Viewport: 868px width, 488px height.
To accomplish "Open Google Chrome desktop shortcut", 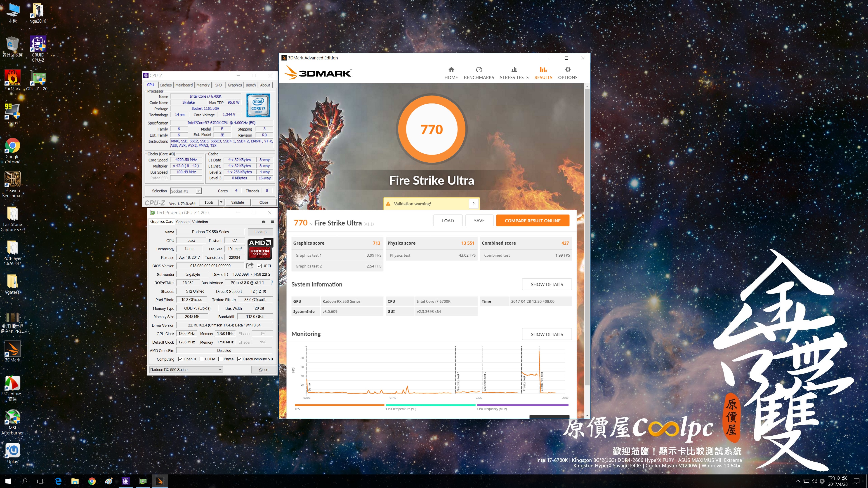I will point(12,150).
